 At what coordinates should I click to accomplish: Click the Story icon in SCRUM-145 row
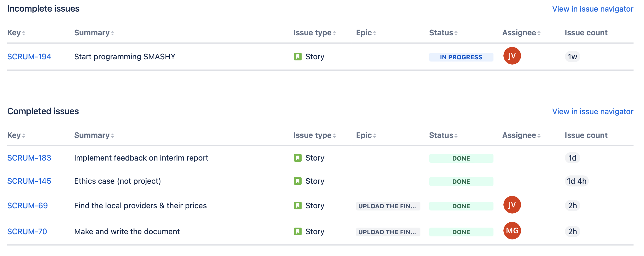(297, 181)
